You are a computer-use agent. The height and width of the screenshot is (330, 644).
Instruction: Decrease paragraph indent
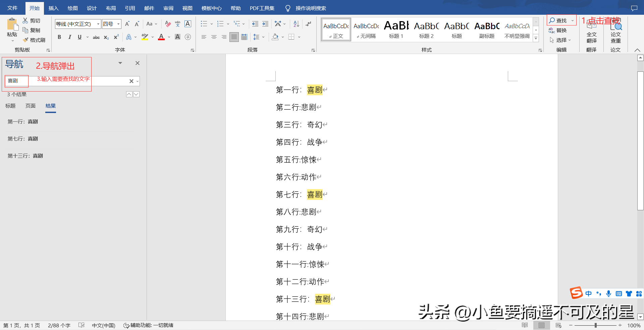pos(255,24)
